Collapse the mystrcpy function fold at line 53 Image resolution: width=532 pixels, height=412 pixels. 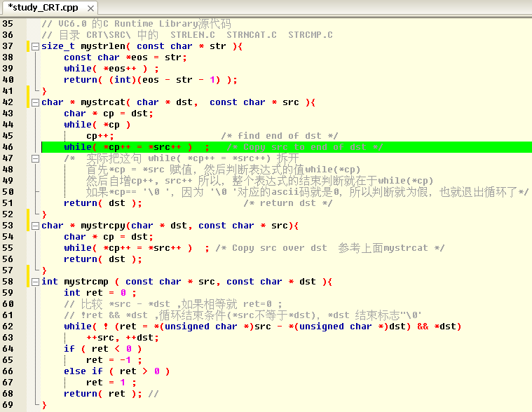35,226
